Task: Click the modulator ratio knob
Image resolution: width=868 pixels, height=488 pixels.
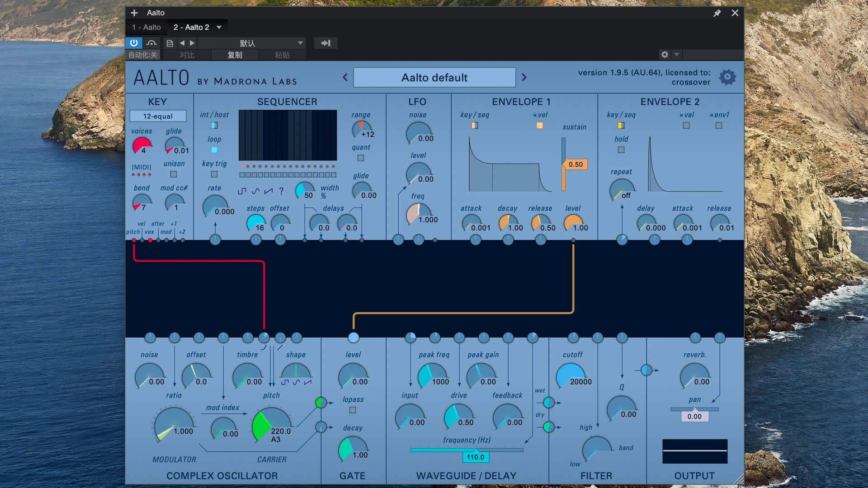Action: point(174,425)
